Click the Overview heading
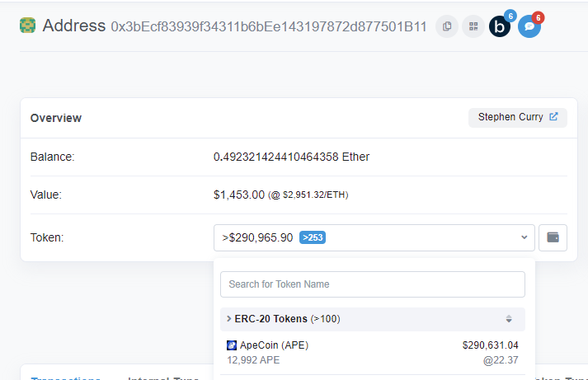 click(56, 118)
